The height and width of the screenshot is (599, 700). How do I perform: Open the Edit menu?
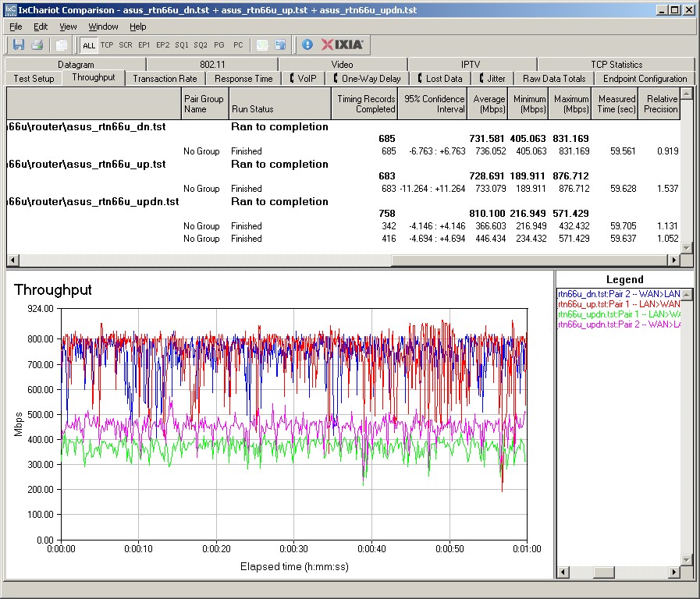41,27
